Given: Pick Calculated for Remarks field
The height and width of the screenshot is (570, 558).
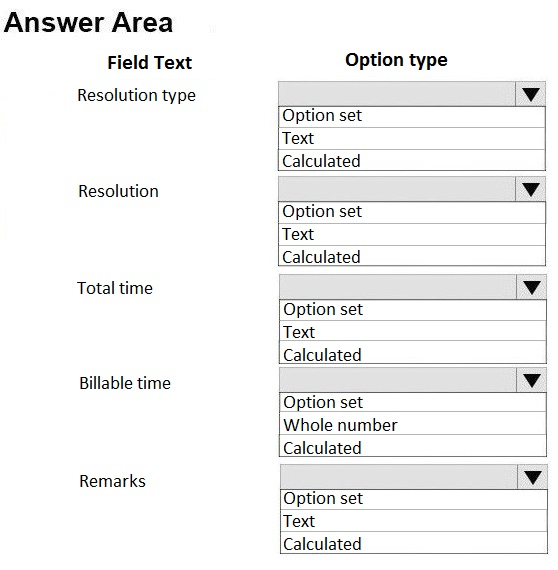Looking at the screenshot, I should click(x=414, y=543).
